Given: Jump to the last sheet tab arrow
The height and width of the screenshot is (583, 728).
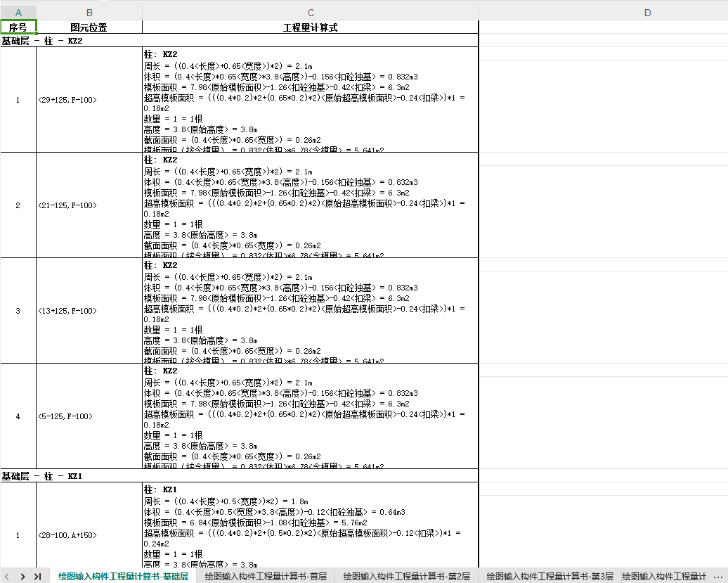Looking at the screenshot, I should [38, 577].
